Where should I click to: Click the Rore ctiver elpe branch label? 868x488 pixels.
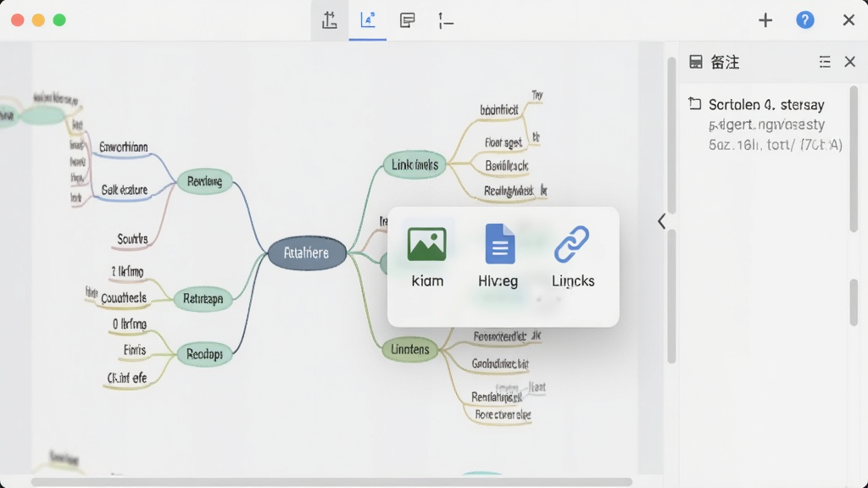point(503,414)
